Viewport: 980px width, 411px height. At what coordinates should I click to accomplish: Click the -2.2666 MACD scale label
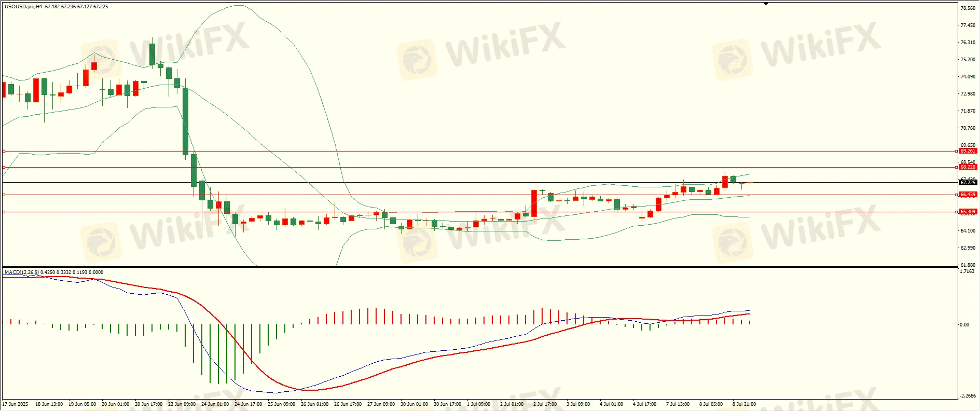pyautogui.click(x=968, y=396)
